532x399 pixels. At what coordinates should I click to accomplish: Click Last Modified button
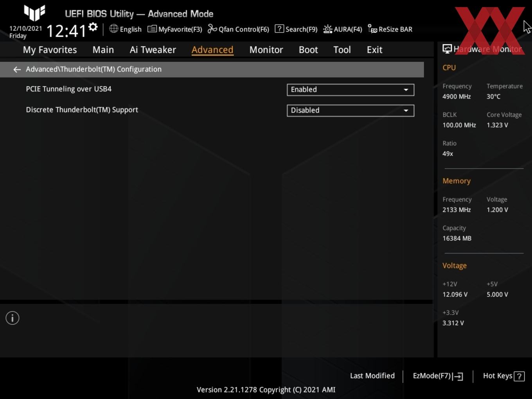tap(372, 376)
